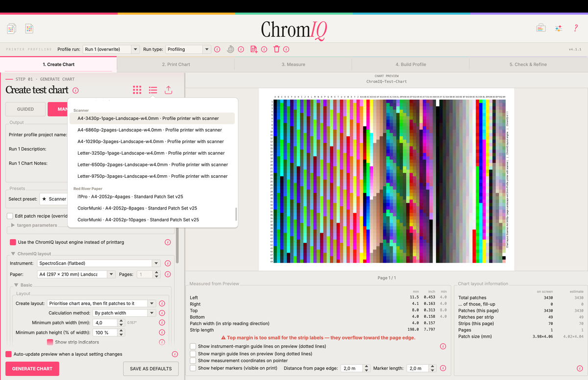Screen dimensions: 588x380
Task: Click the Minimum patch width value field
Action: pyautogui.click(x=105, y=323)
